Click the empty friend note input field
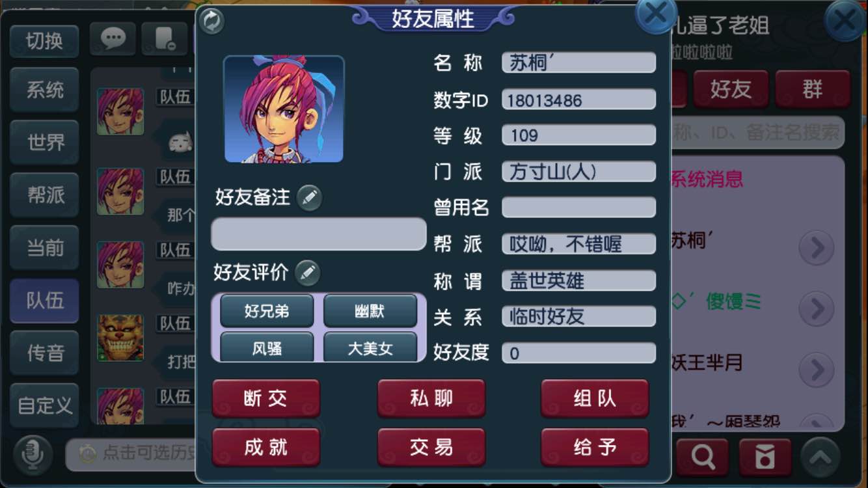The height and width of the screenshot is (488, 868). (x=319, y=234)
